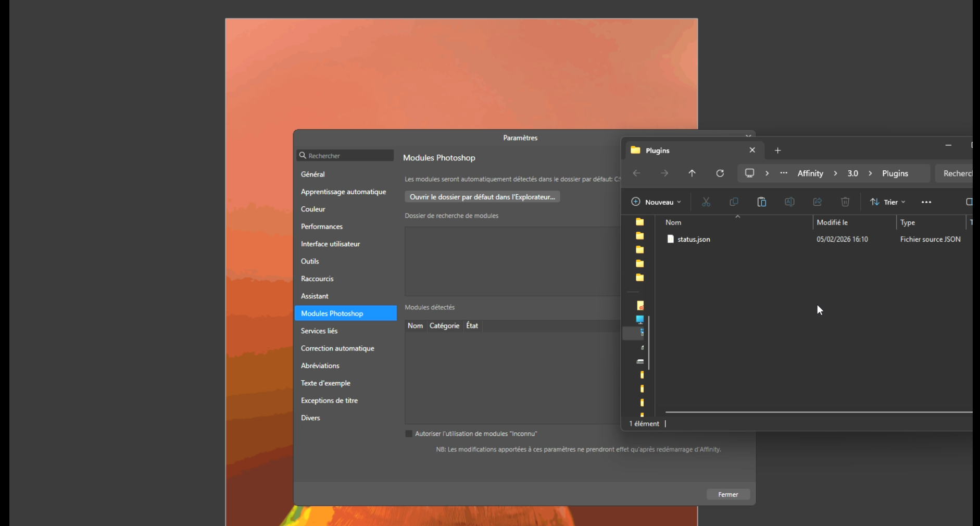The image size is (980, 526).
Task: Add a new Explorer tab
Action: (x=777, y=151)
